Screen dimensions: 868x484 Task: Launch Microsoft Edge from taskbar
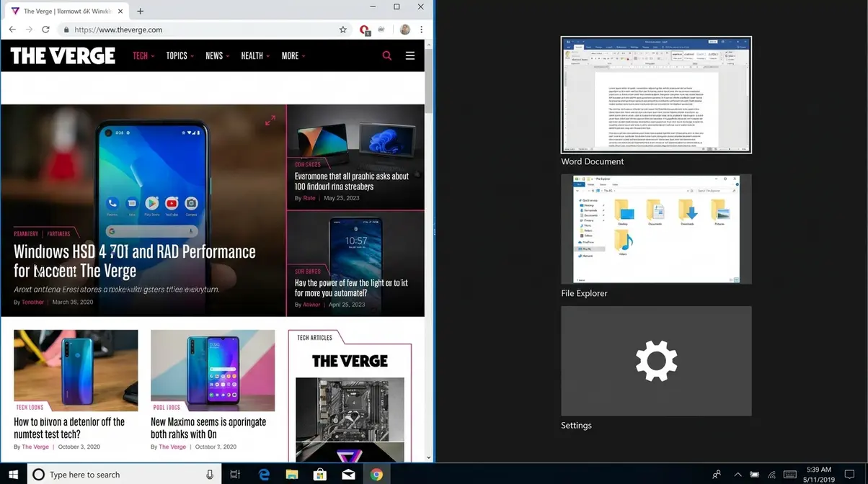coord(264,475)
